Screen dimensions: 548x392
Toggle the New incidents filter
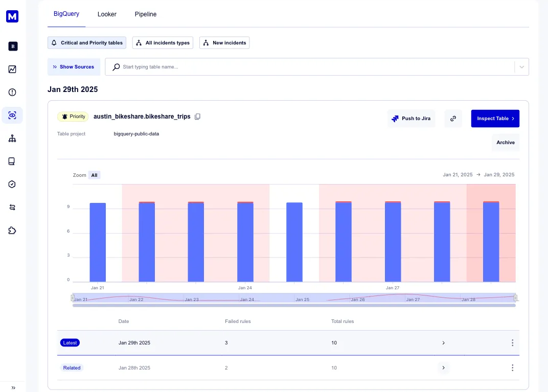224,43
